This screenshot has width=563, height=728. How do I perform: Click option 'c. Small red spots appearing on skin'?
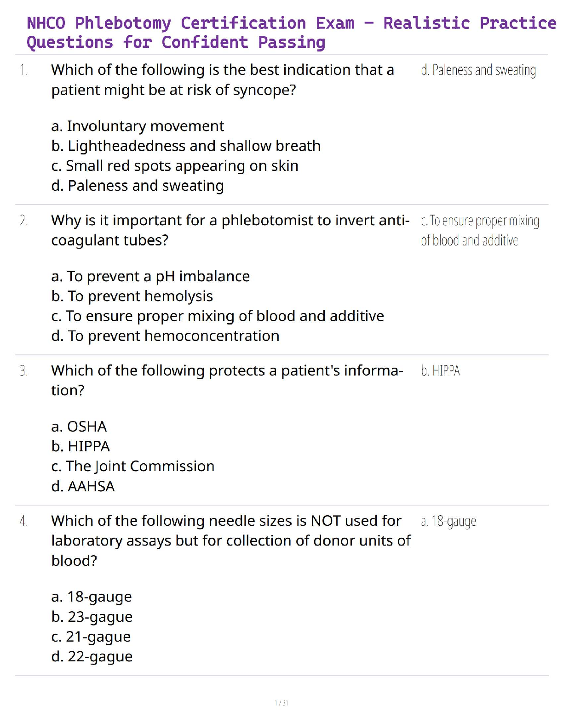tap(175, 166)
